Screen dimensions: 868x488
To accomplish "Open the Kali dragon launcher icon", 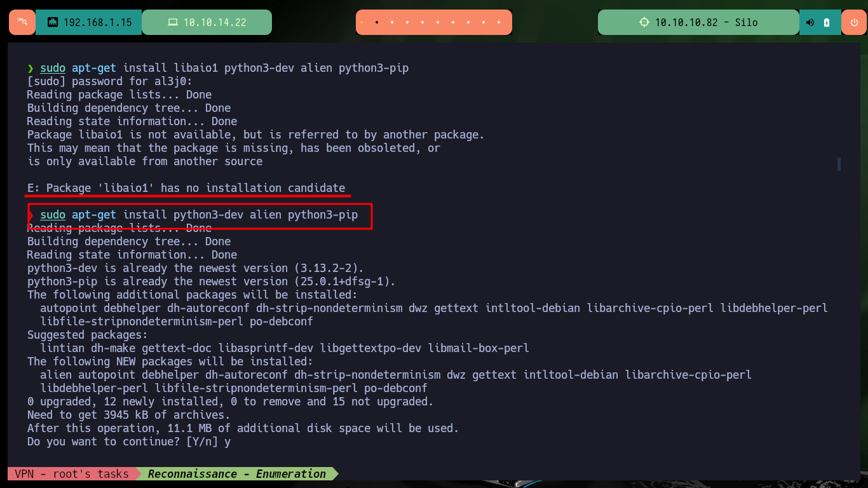I will click(22, 22).
